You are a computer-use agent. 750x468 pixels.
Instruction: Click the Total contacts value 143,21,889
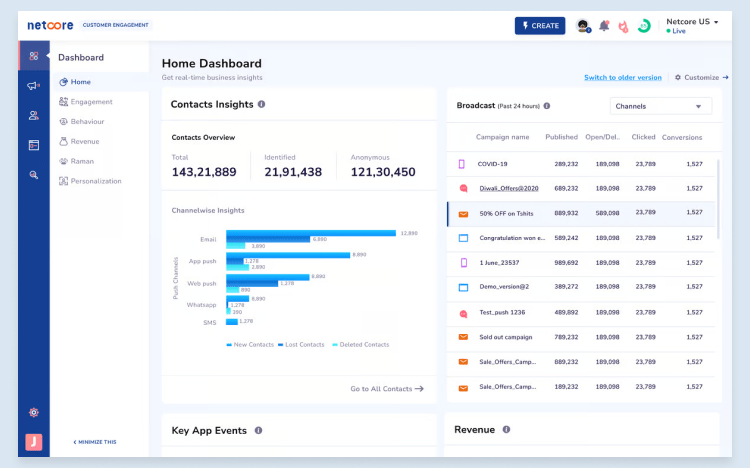tap(204, 172)
